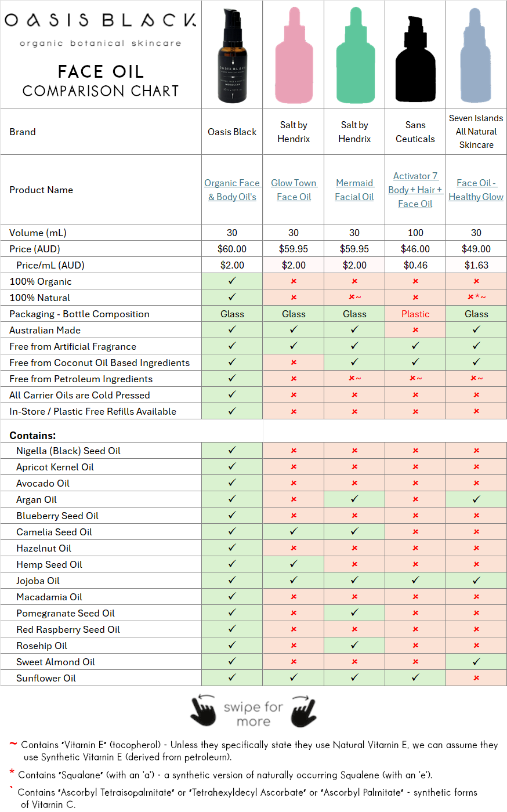This screenshot has width=507, height=812.
Task: Click the 'Packaging - Bottle Composition' label
Action: tap(79, 314)
